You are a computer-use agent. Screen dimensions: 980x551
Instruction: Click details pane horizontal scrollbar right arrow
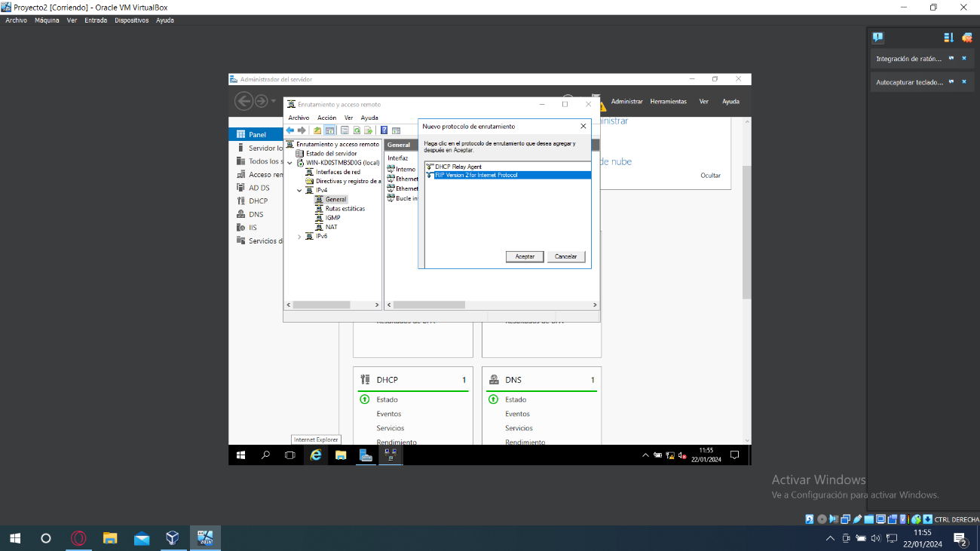tap(594, 305)
